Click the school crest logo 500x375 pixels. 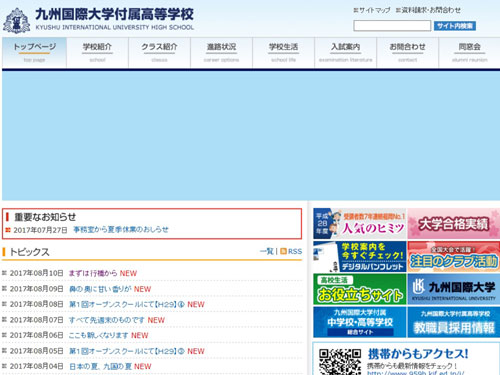tap(16, 21)
